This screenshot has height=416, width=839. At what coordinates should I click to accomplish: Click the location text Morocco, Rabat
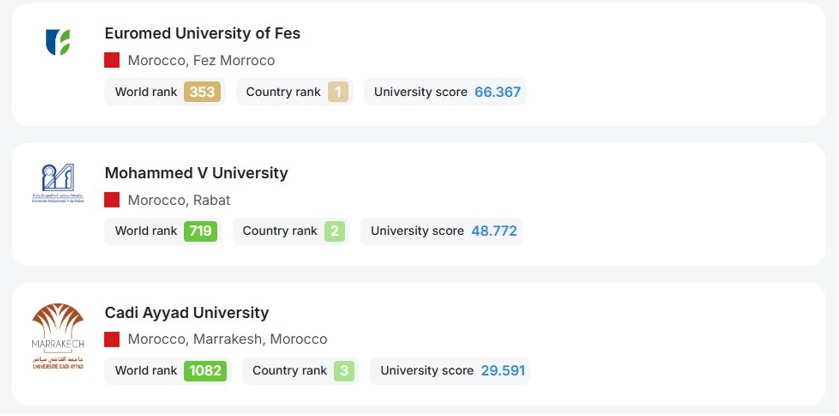[x=179, y=200]
